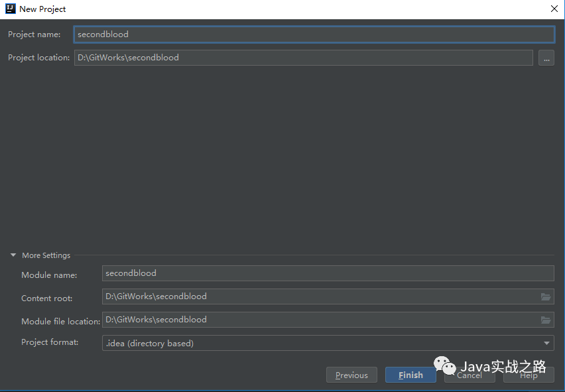Close the New Project dialog
Viewport: 565px width, 392px height.
(554, 9)
